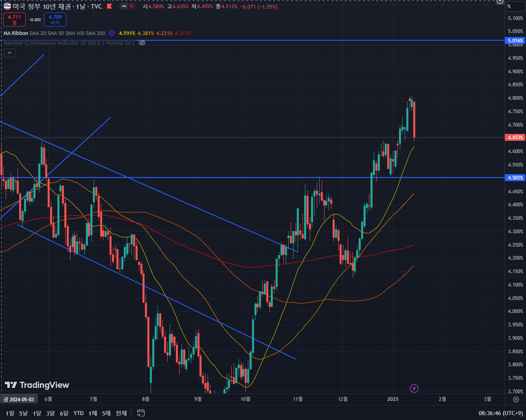The width and height of the screenshot is (526, 420).
Task: Open the go-to-date calendar icon
Action: pyautogui.click(x=140, y=413)
